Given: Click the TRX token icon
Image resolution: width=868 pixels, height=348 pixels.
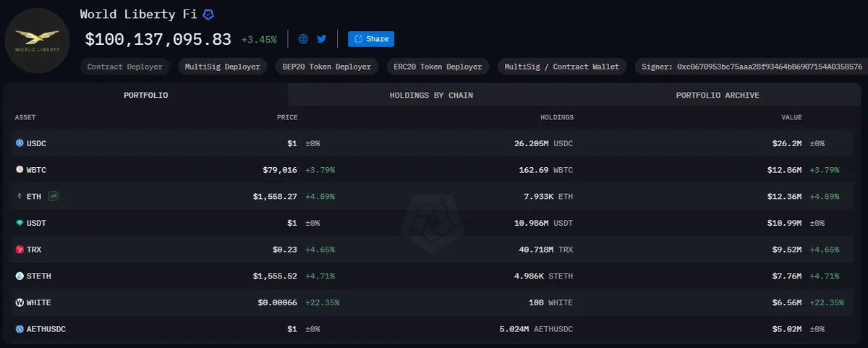Looking at the screenshot, I should click(20, 250).
